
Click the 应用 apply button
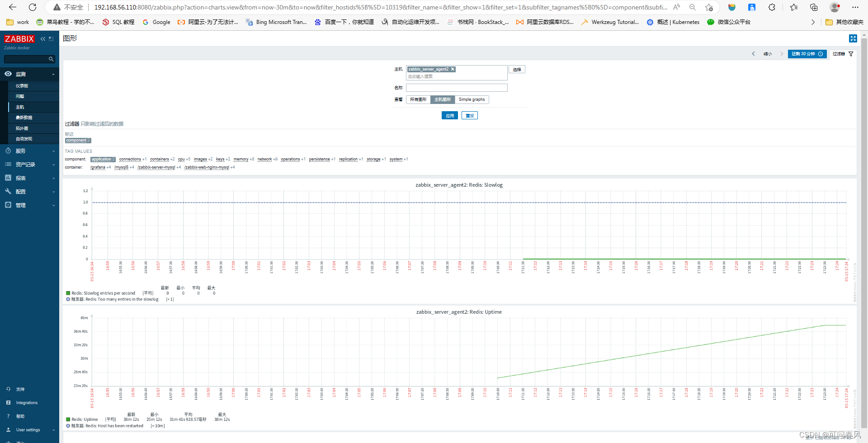coord(450,116)
